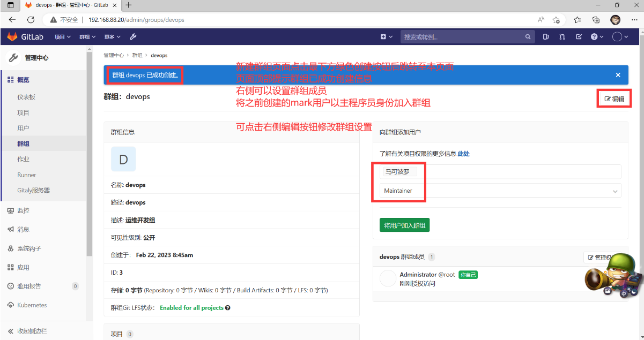Click the 滥用报告 count badge 0
The image size is (644, 340).
[x=75, y=286]
